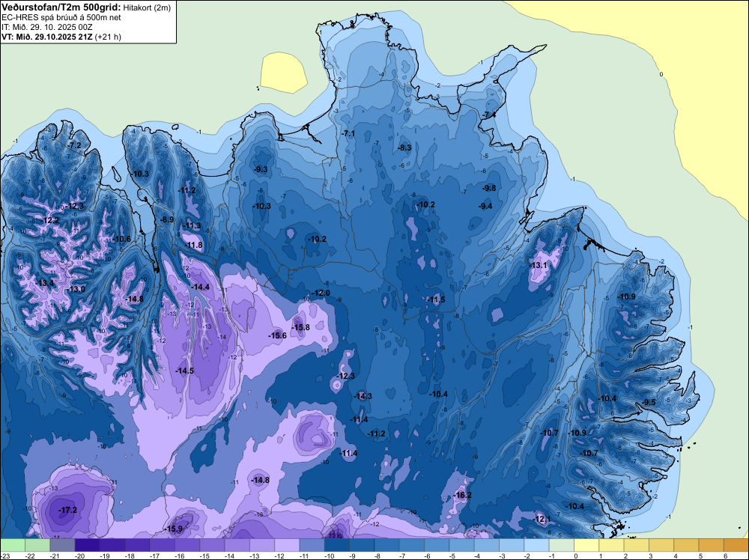749x560 pixels.
Task: Click the -11.8 temperature value on the map
Action: pyautogui.click(x=193, y=246)
